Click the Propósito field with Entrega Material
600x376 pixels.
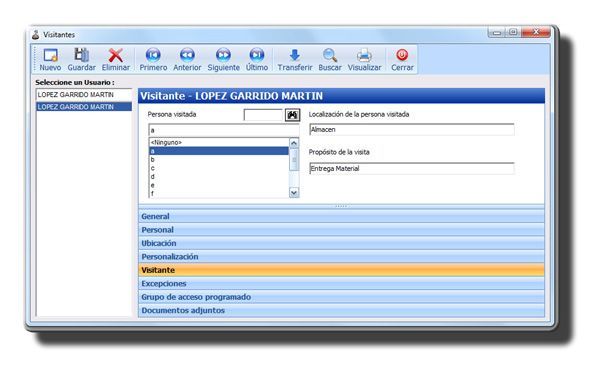412,168
